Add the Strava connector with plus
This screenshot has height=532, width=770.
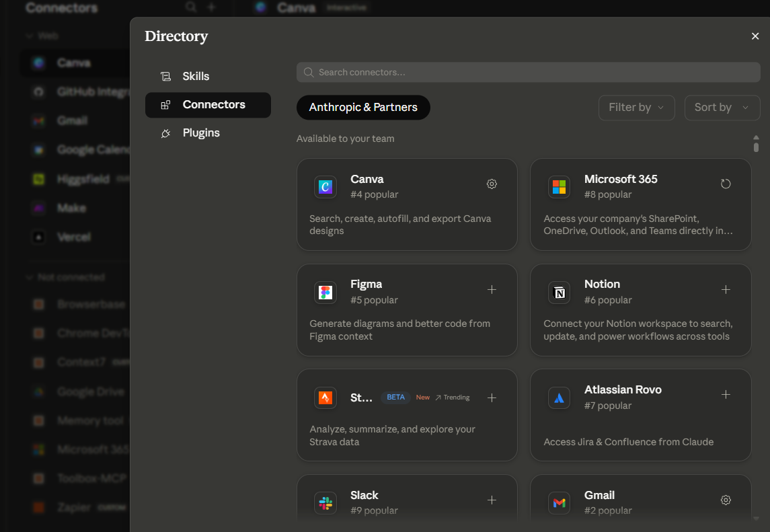tap(492, 397)
